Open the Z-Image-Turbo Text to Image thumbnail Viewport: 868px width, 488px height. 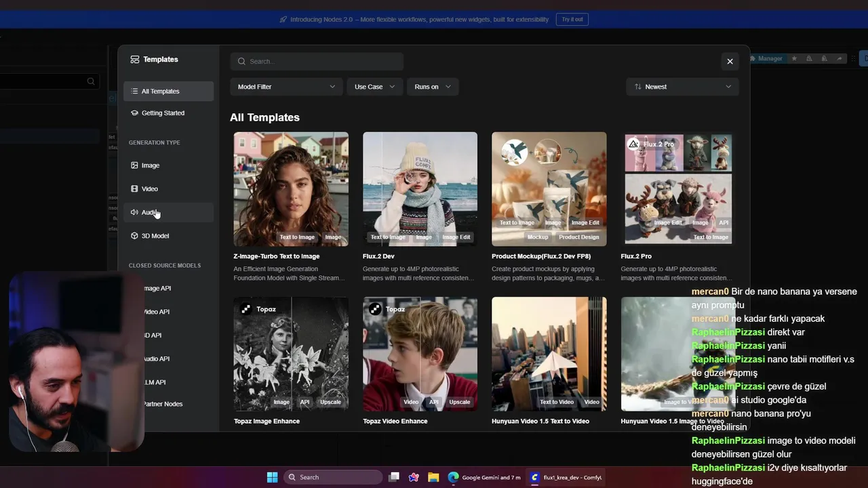coord(291,189)
